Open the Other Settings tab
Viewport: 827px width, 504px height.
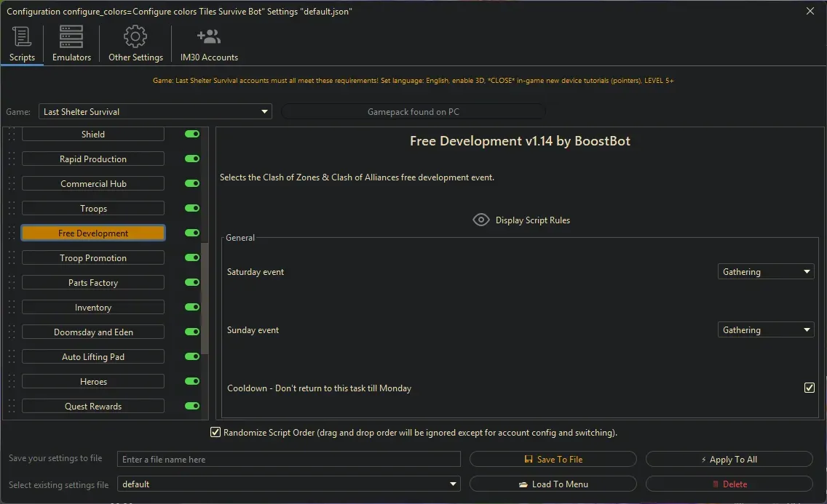135,45
